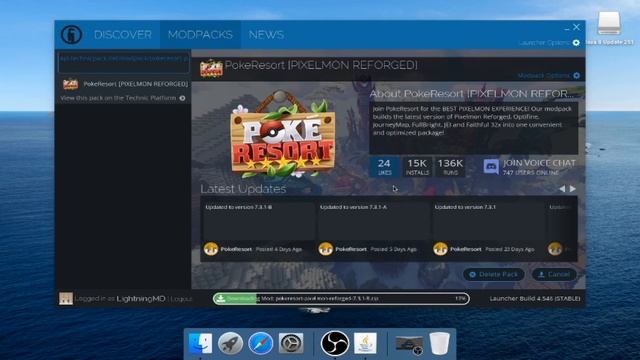Click the 136K Runs counter
Viewport: 640px width, 360px height.
click(450, 167)
